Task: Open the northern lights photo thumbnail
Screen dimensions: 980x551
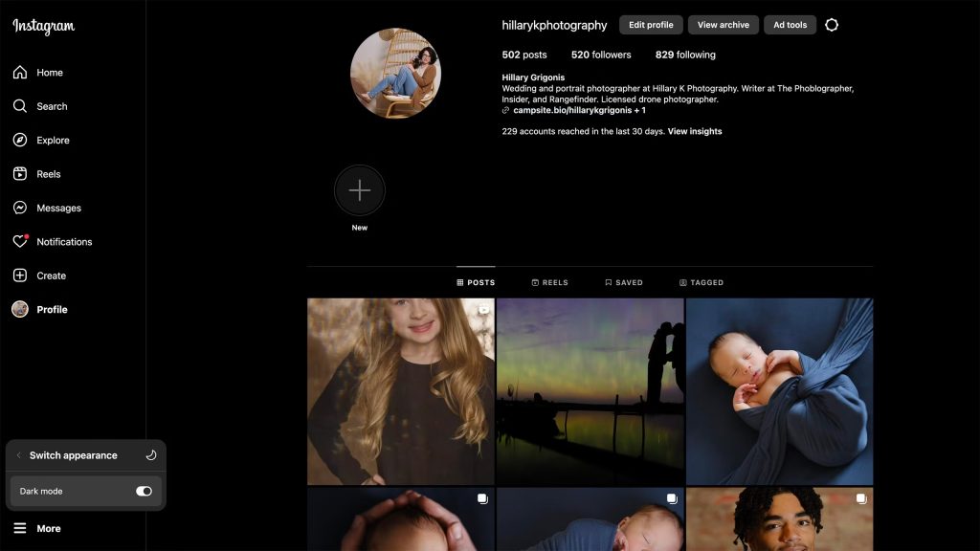Action: point(590,389)
